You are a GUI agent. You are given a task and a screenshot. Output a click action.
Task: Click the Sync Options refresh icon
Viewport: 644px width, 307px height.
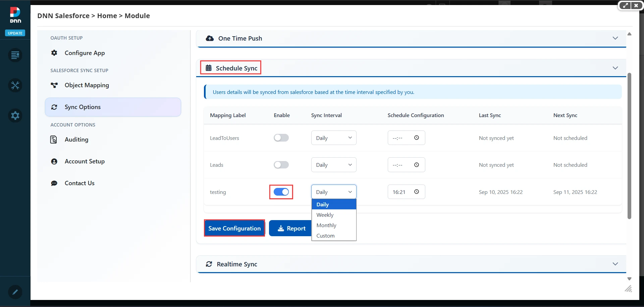[54, 107]
